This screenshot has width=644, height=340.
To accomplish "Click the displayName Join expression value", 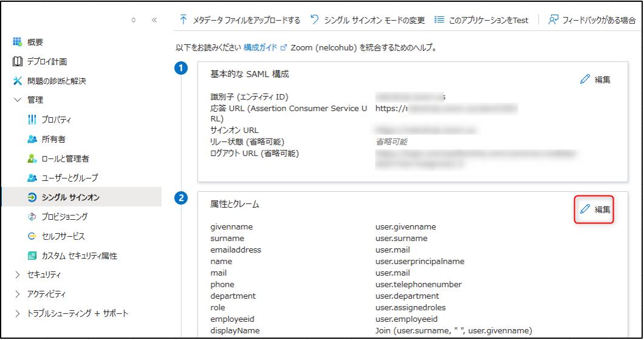I will point(453,330).
